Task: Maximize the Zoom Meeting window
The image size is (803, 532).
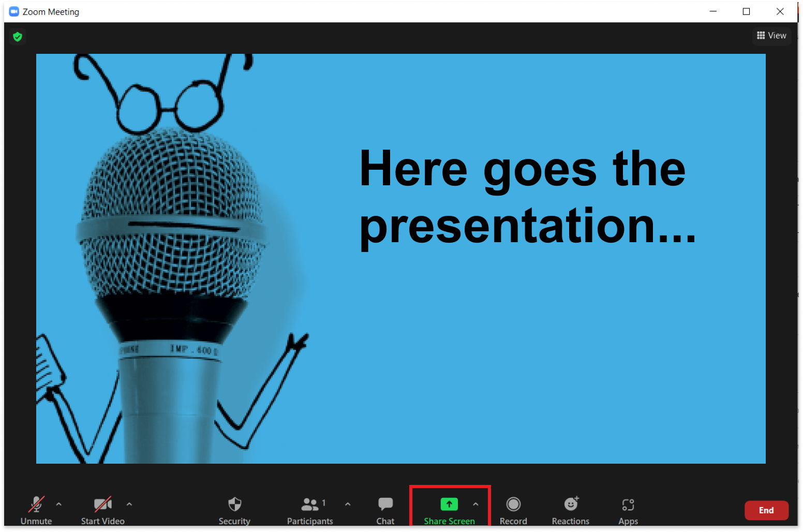Action: [746, 11]
